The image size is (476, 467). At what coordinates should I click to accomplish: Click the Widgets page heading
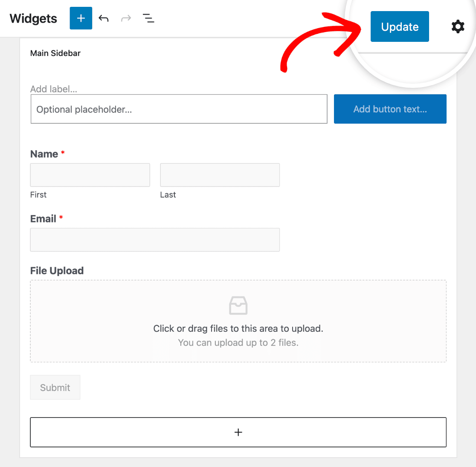tap(33, 19)
